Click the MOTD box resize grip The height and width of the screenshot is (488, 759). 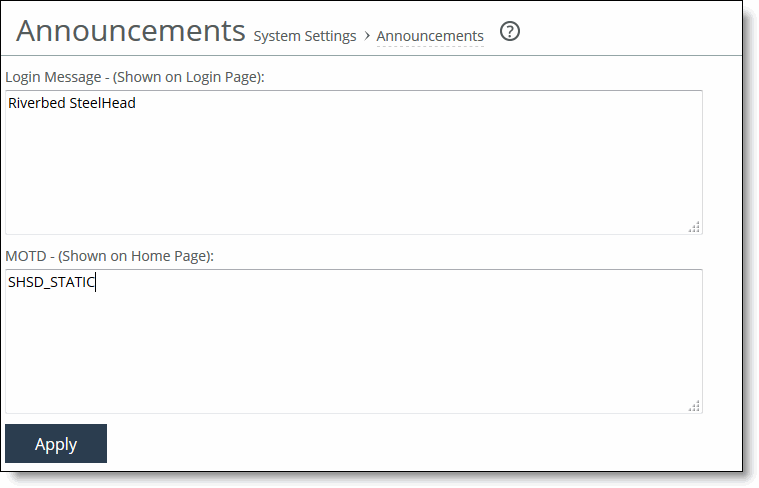(x=694, y=406)
